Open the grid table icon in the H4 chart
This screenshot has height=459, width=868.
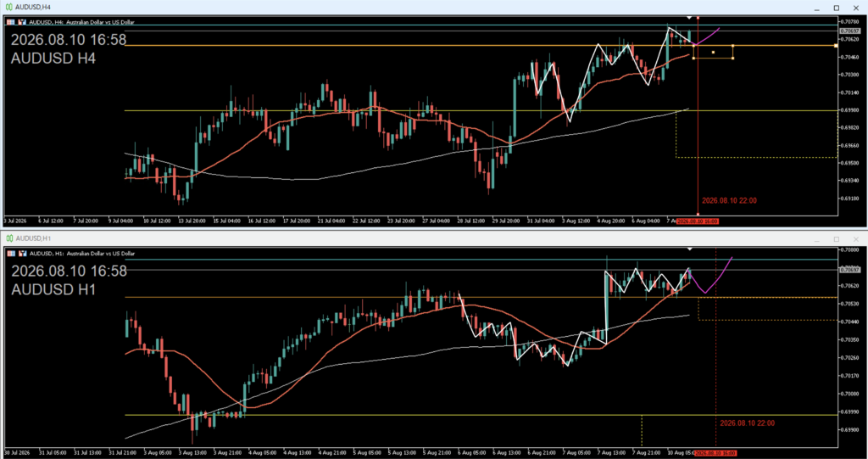[10, 22]
